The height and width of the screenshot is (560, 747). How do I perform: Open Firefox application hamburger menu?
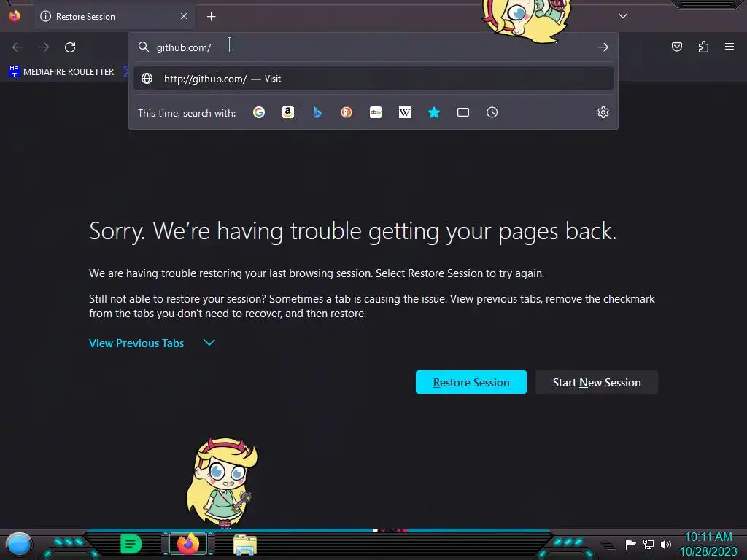(729, 47)
